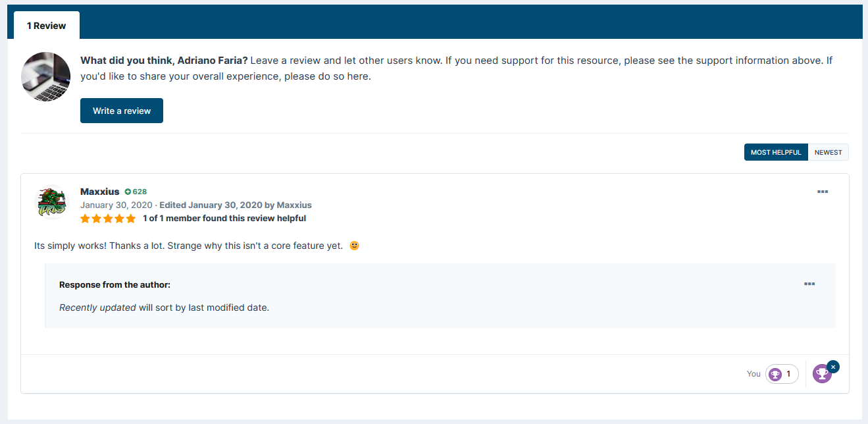
Task: Click the "Response from the author:" heading
Action: pyautogui.click(x=115, y=284)
